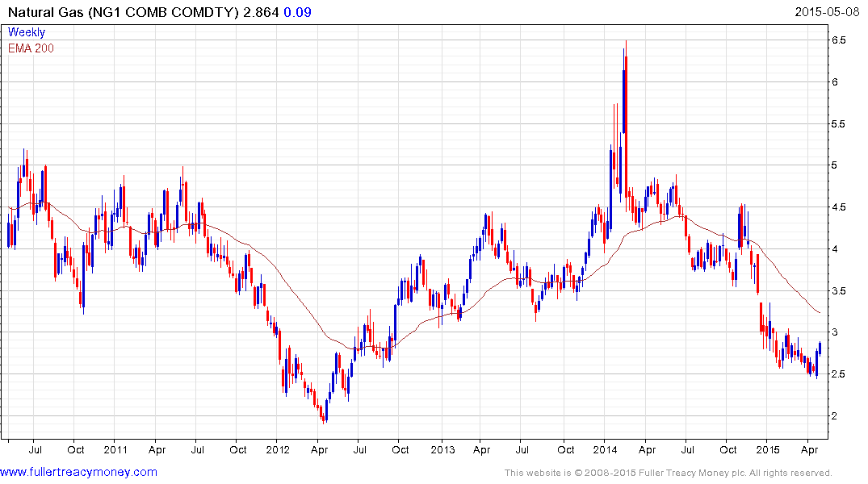
Task: Select the 2.5 price axis value
Action: 838,374
